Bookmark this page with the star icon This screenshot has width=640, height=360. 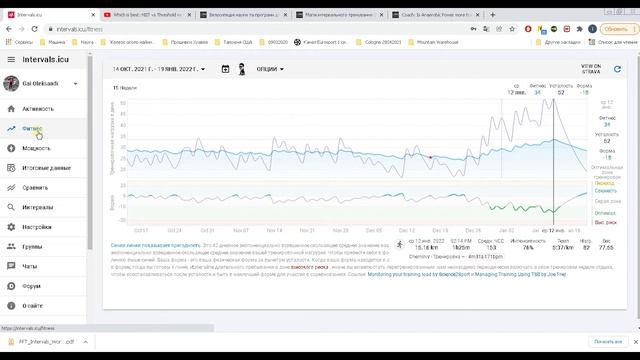click(x=512, y=29)
